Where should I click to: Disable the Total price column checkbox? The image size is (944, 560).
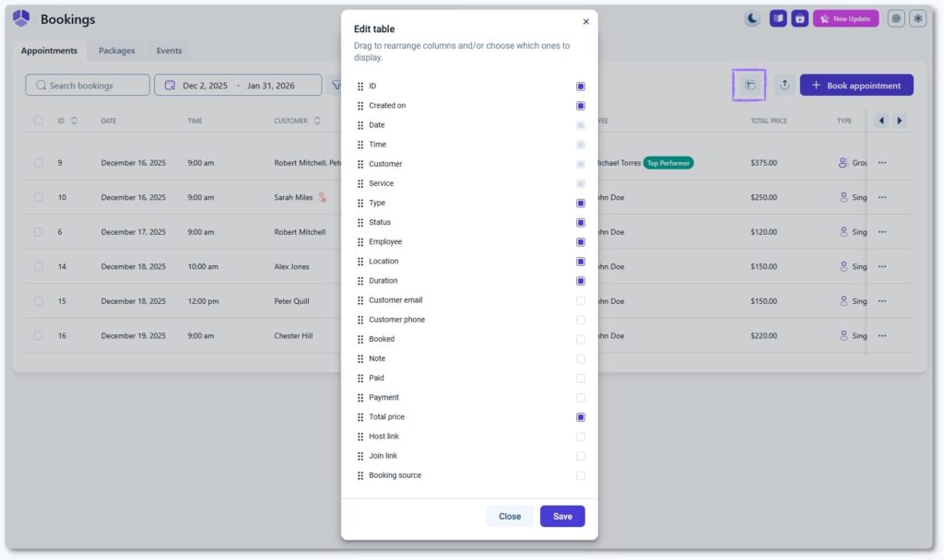pyautogui.click(x=581, y=417)
